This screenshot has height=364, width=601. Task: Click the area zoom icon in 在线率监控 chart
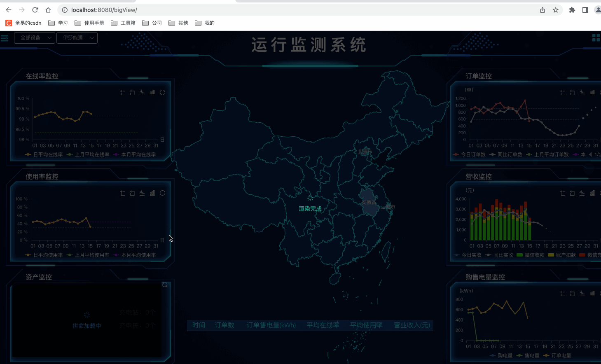click(x=123, y=93)
